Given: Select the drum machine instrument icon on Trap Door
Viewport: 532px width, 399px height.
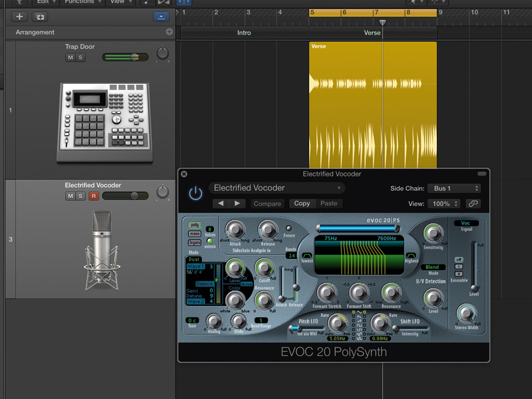Looking at the screenshot, I should [x=105, y=123].
